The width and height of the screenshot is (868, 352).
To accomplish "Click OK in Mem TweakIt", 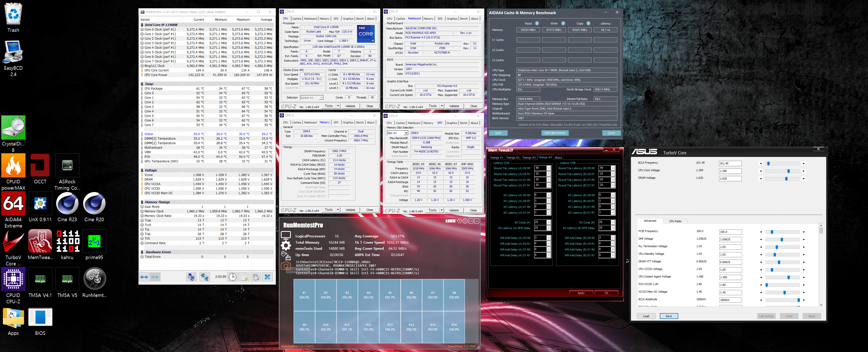I will tap(606, 293).
